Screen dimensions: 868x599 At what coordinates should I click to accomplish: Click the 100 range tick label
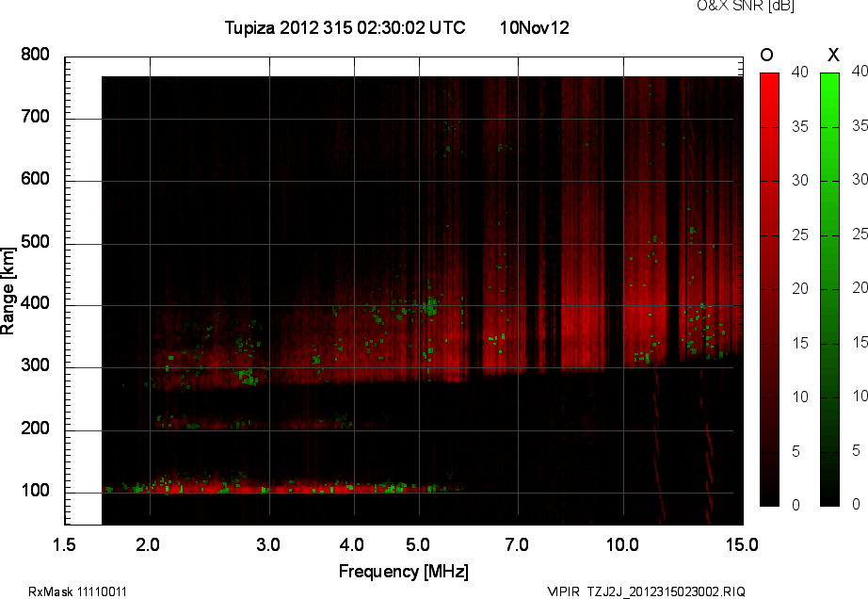[x=35, y=491]
